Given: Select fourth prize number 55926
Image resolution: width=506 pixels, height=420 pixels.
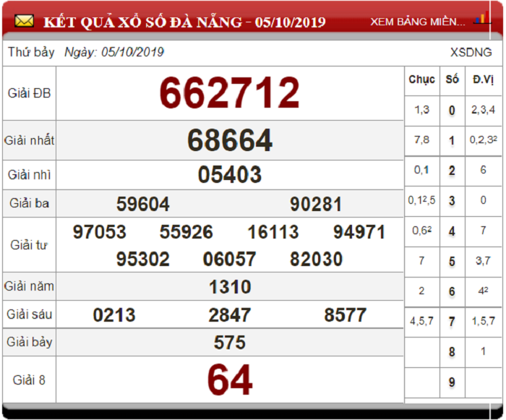Looking at the screenshot, I should pos(186,232).
